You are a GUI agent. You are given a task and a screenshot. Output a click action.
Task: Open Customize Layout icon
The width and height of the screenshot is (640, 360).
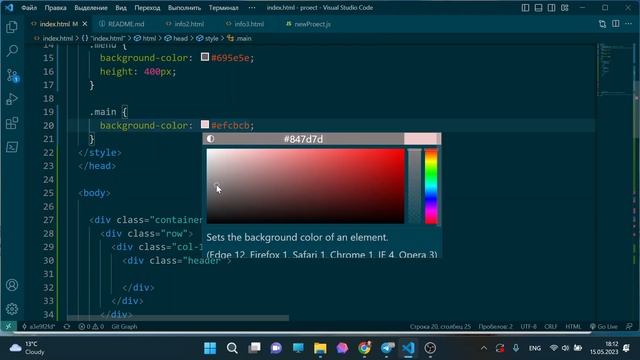(x=564, y=8)
